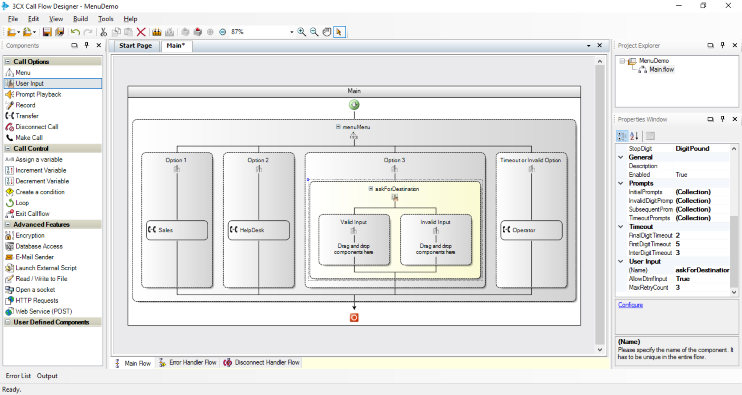Select the Operator transfer component
Screen dimensions: 742x395
pos(531,230)
